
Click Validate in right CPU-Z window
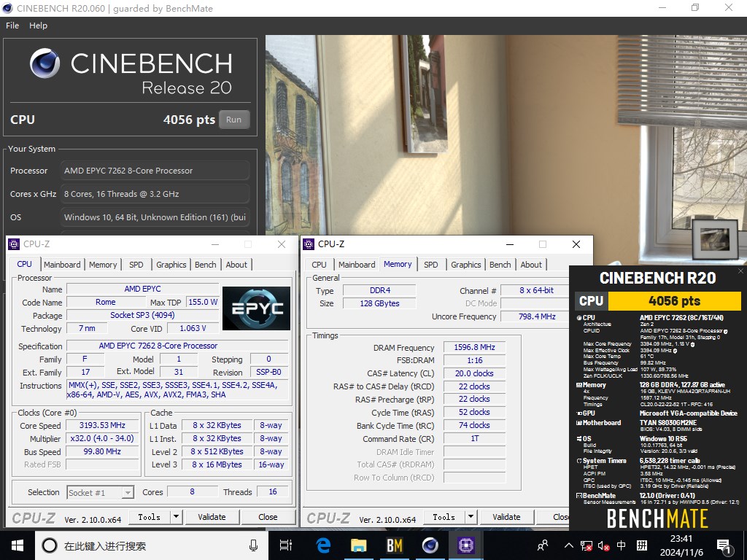506,517
